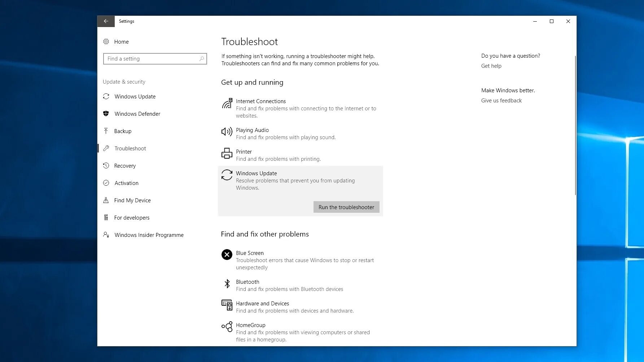Click the HomeGroup circles icon
The width and height of the screenshot is (644, 362).
pyautogui.click(x=227, y=327)
